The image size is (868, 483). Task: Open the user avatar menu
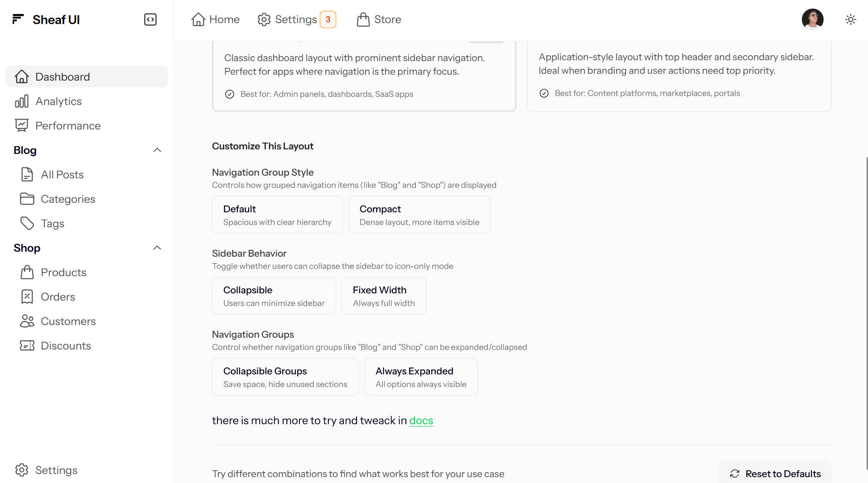[812, 19]
